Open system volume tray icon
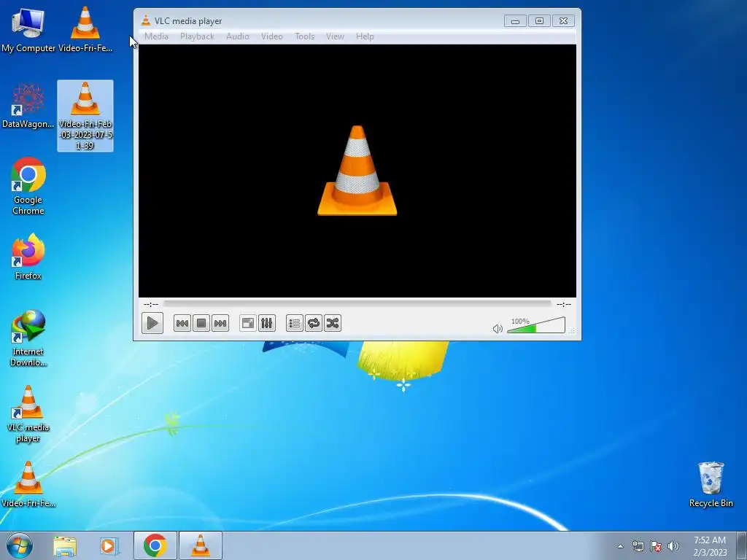 click(x=673, y=546)
